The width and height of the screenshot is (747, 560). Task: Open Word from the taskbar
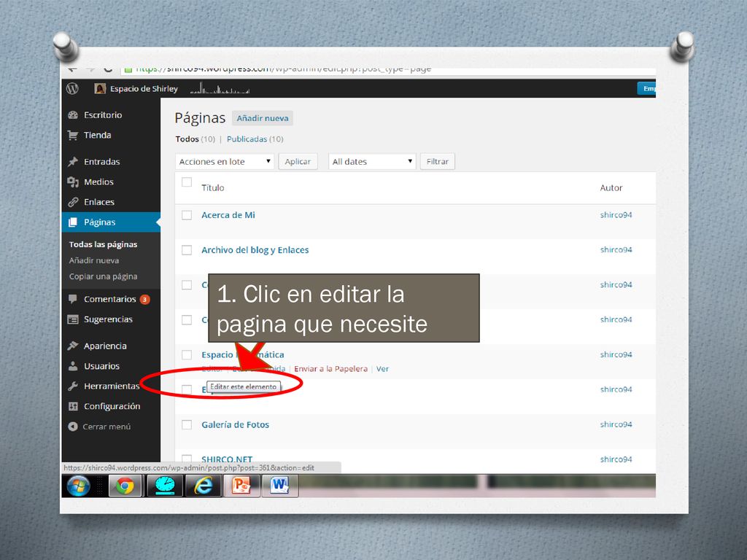279,486
